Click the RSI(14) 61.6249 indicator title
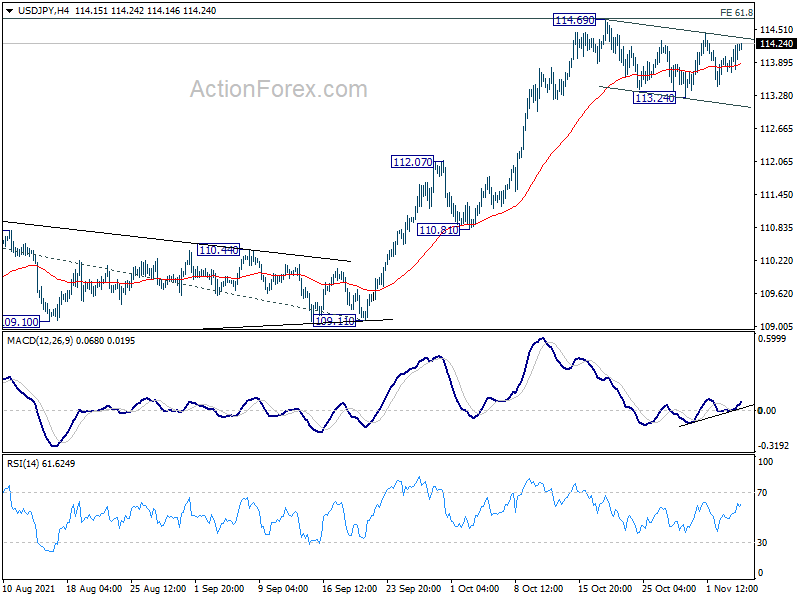 click(41, 463)
